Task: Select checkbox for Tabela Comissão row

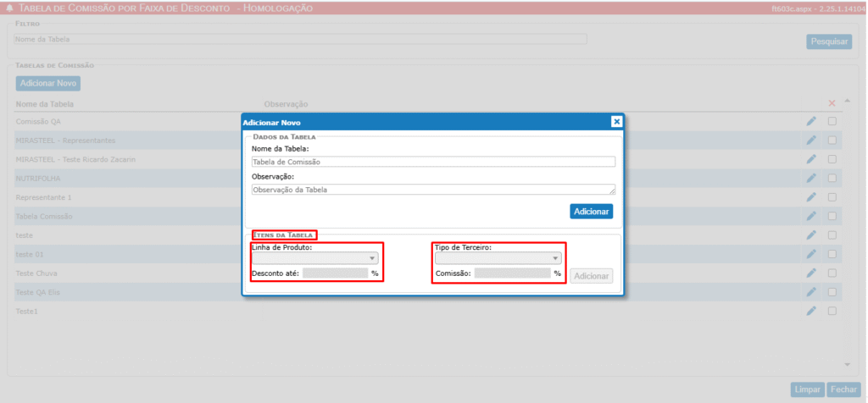Action: [x=832, y=216]
